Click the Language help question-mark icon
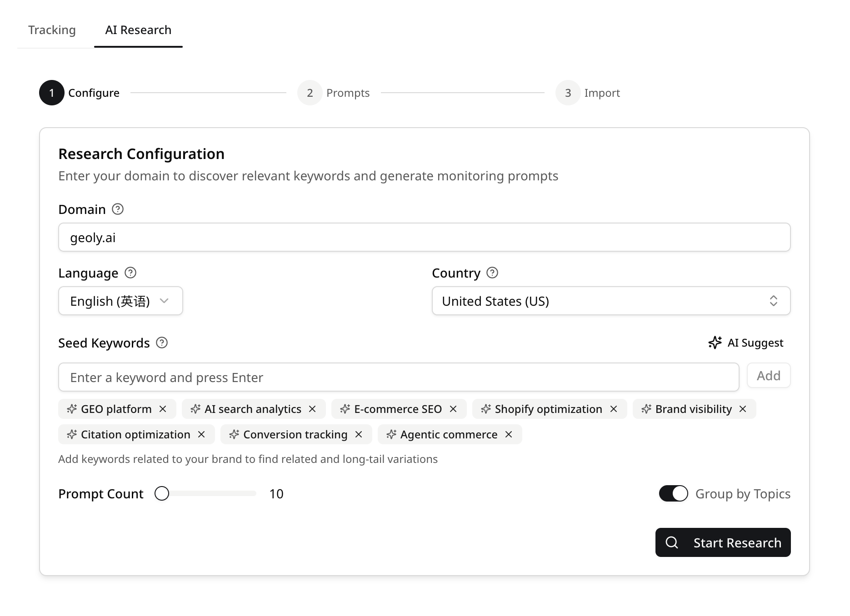The height and width of the screenshot is (616, 850). tap(130, 273)
